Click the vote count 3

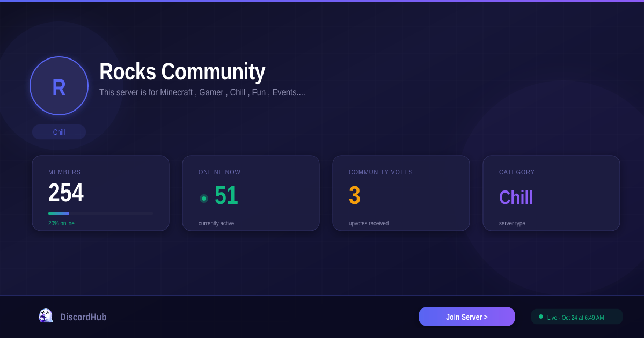coord(354,196)
